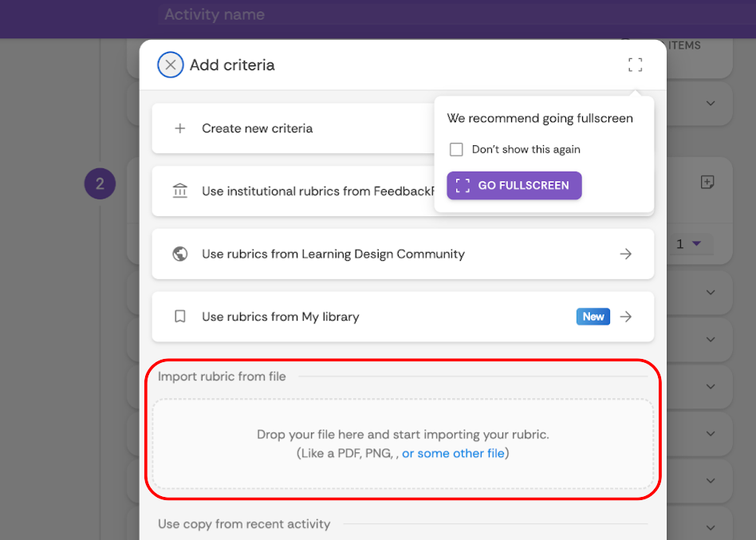Open the dropdown showing value 1
This screenshot has height=540, width=756.
pyautogui.click(x=687, y=244)
